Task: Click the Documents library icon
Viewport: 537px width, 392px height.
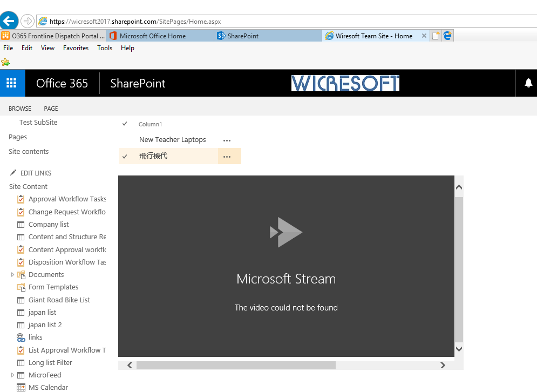Action: (21, 275)
